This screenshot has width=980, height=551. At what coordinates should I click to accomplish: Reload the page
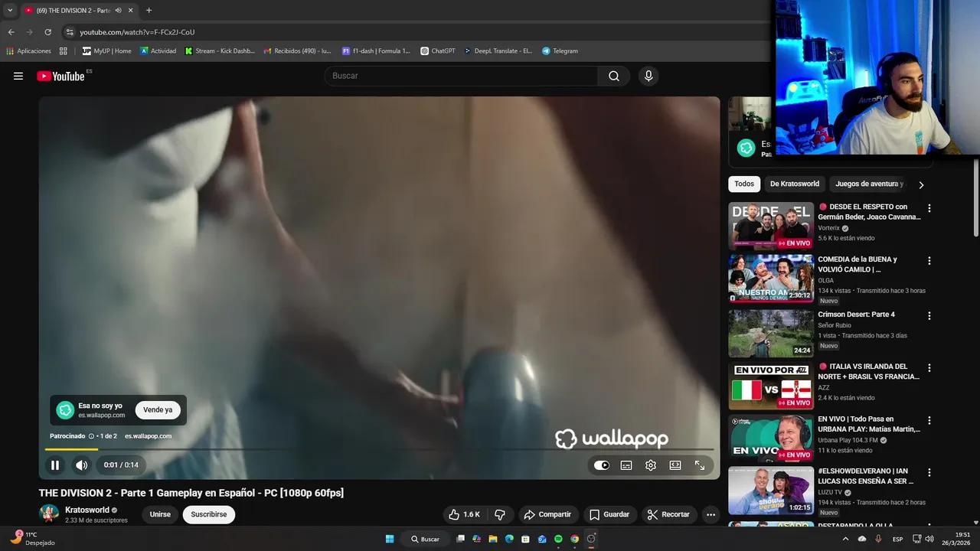[x=47, y=32]
